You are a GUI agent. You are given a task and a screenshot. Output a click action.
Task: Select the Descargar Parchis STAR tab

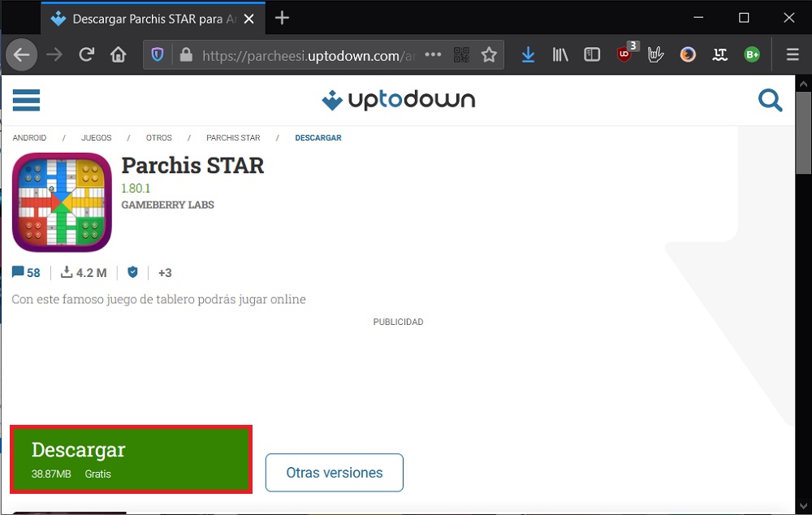(150, 18)
